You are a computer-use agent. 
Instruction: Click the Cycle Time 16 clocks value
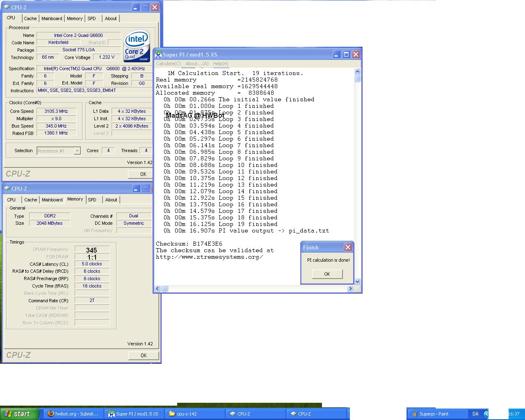[92, 286]
